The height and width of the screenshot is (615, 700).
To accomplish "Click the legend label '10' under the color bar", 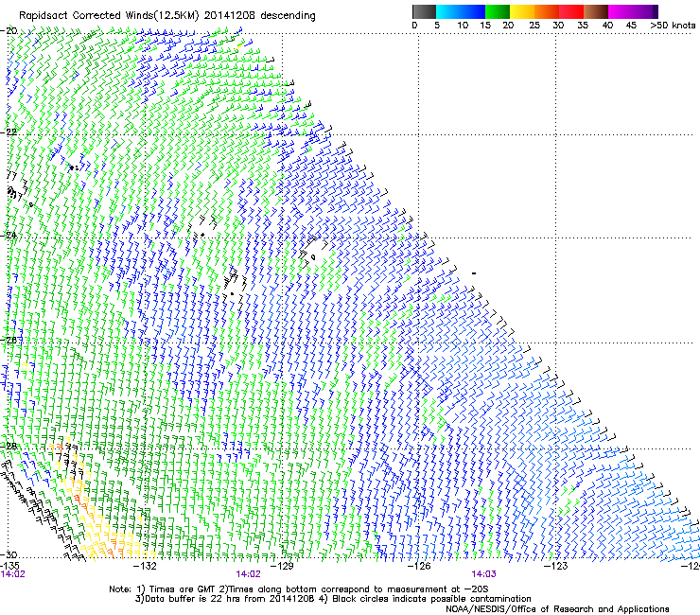I will tap(463, 26).
